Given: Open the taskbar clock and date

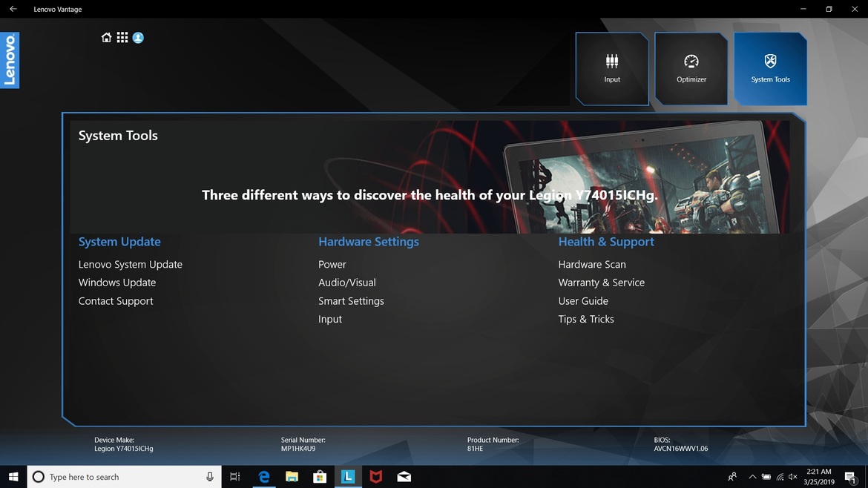Looking at the screenshot, I should [819, 476].
